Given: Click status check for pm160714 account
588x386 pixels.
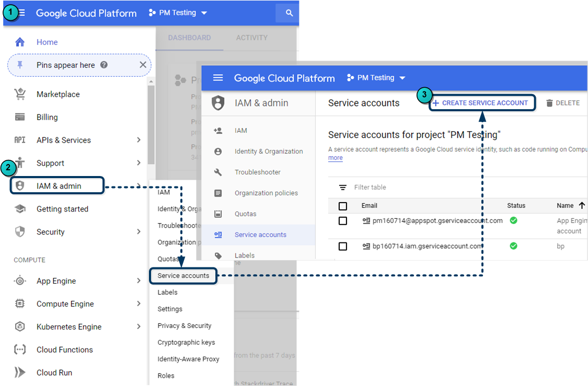Looking at the screenshot, I should pyautogui.click(x=514, y=220).
